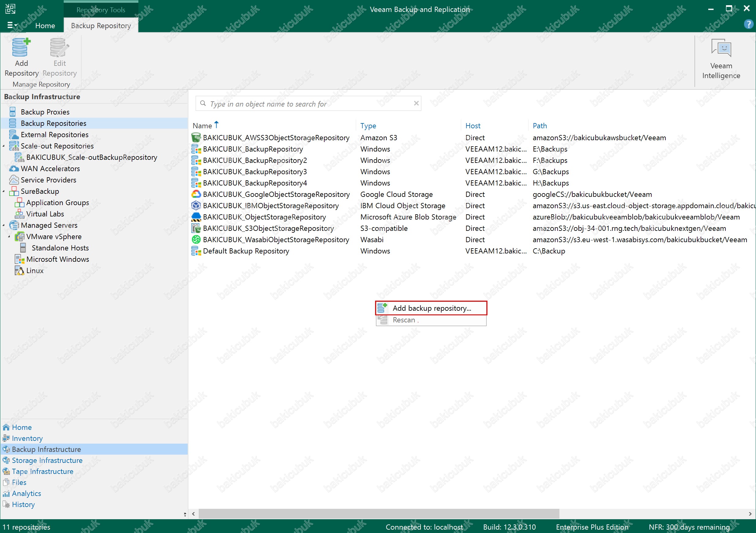Click the Google Cloud repository icon
756x533 pixels.
coord(196,194)
